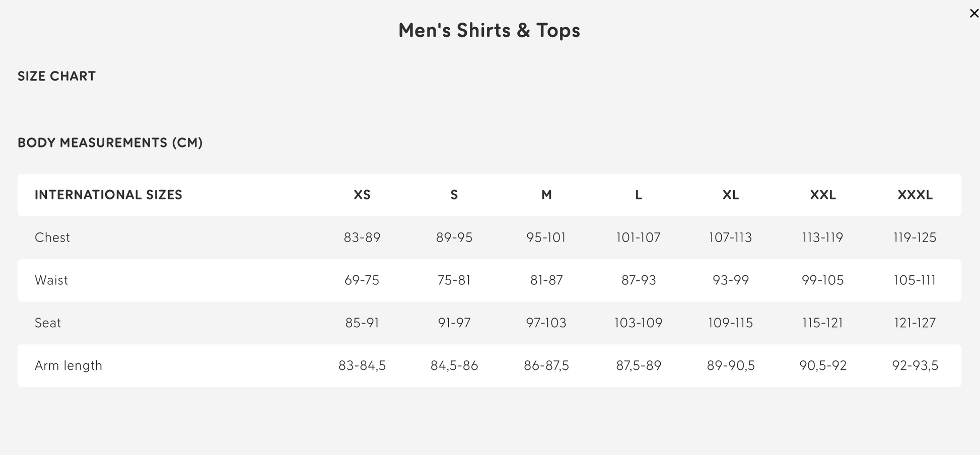The image size is (980, 455).
Task: Click the 95-101 chest measurement for size M
Action: (546, 237)
